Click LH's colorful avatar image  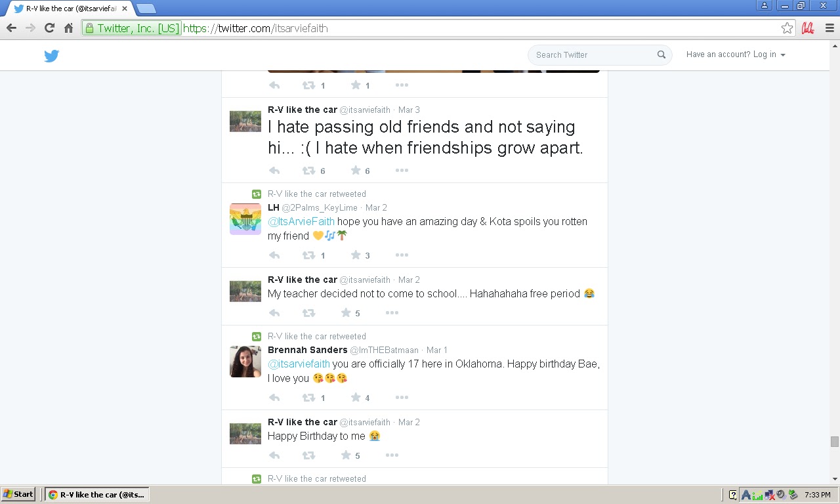[x=245, y=219]
